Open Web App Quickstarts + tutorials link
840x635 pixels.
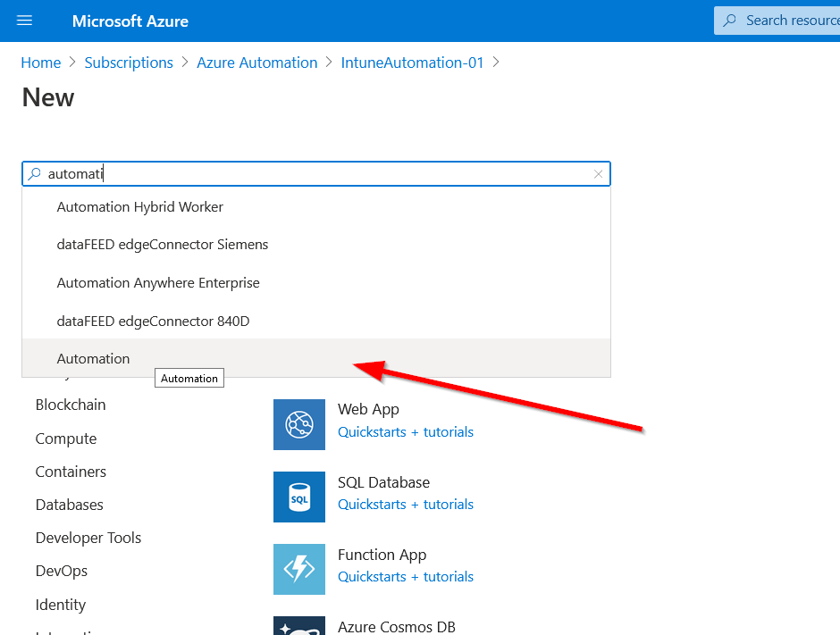point(406,432)
